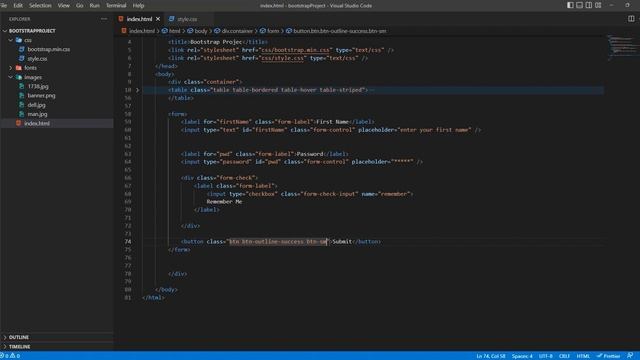Click Ln 74, Col 58 in status bar
Image resolution: width=640 pixels, height=360 pixels.
[491, 356]
